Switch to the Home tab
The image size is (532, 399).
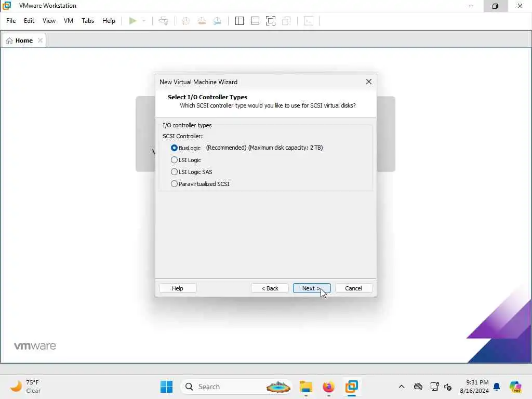pyautogui.click(x=24, y=41)
